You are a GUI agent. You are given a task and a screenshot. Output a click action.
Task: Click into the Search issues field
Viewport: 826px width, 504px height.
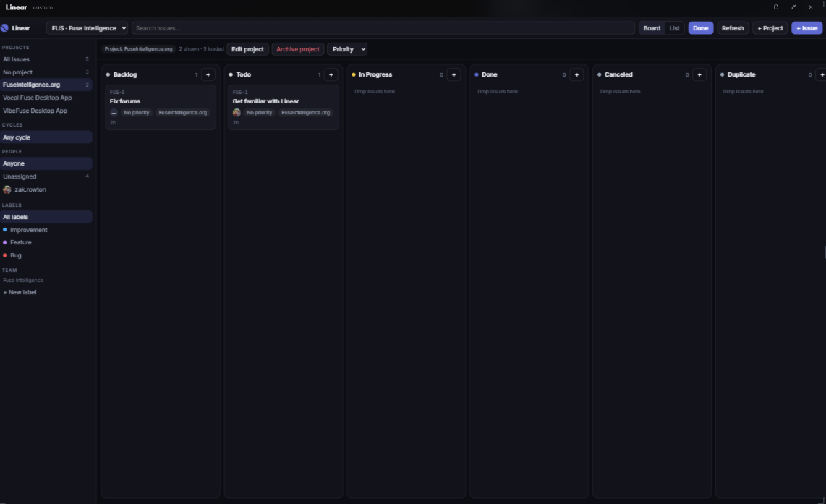pyautogui.click(x=383, y=28)
